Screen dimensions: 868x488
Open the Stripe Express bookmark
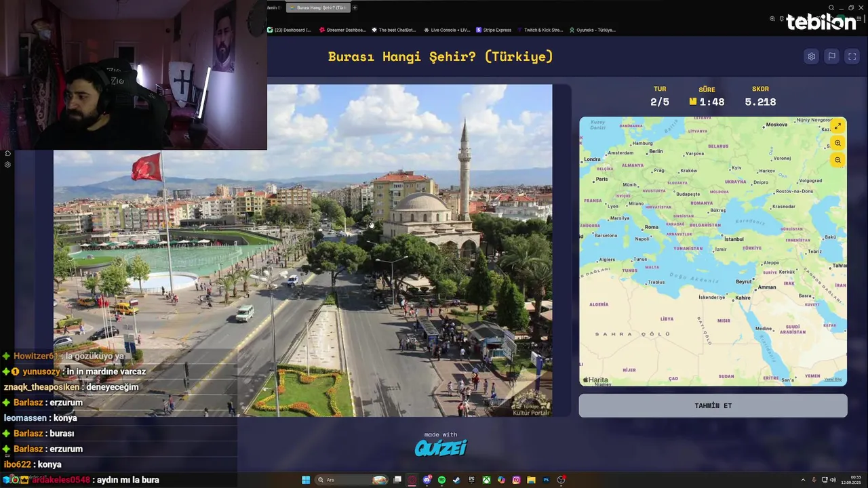coord(494,30)
